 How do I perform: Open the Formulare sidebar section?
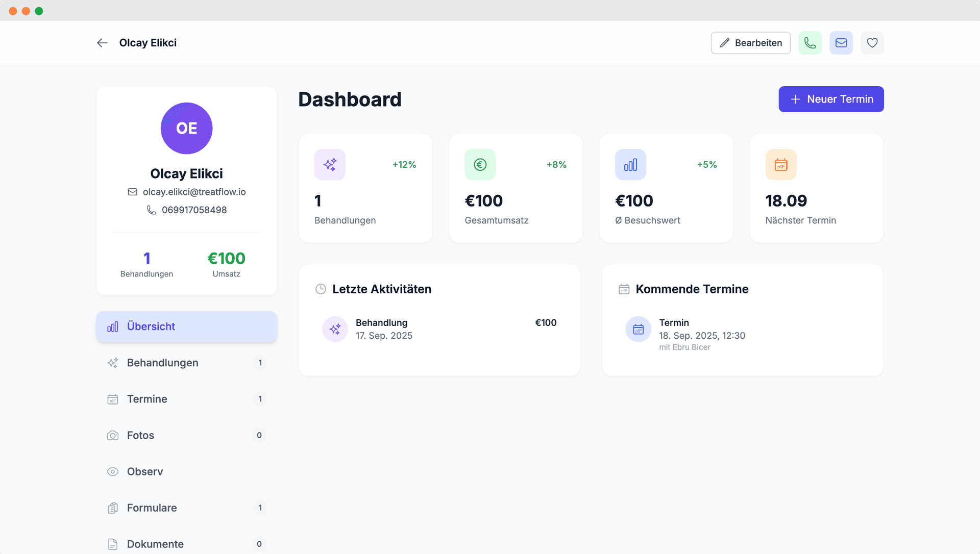[x=186, y=508]
